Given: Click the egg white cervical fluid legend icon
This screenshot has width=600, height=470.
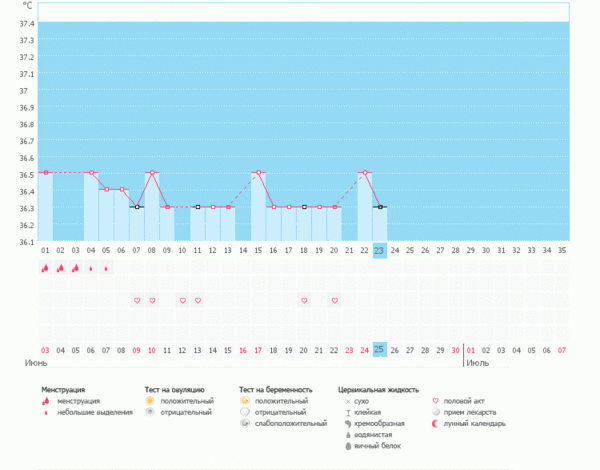Looking at the screenshot, I should pos(346,445).
